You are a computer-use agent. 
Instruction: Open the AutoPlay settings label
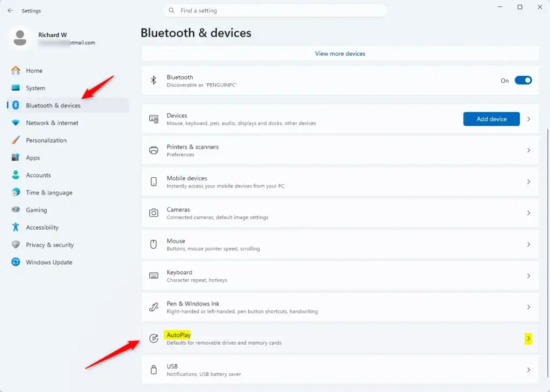point(178,335)
